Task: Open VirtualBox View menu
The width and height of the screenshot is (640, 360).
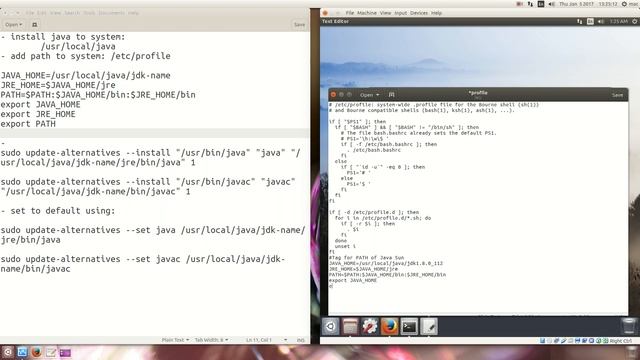Action: pos(385,13)
